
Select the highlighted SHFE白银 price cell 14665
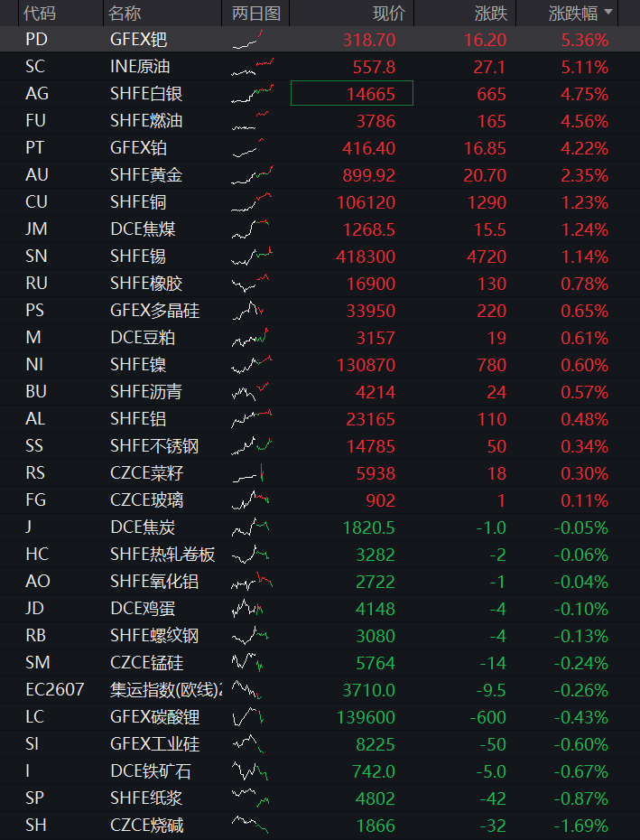point(352,93)
